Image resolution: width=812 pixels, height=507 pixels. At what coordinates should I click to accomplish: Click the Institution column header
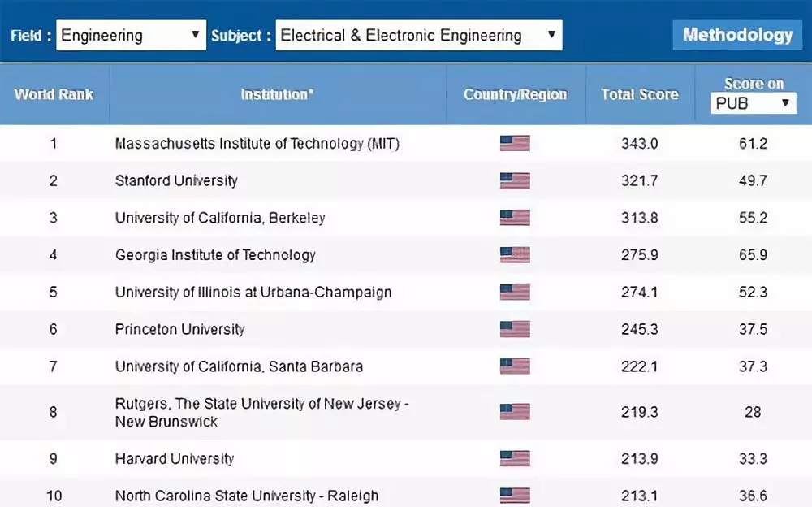click(277, 94)
